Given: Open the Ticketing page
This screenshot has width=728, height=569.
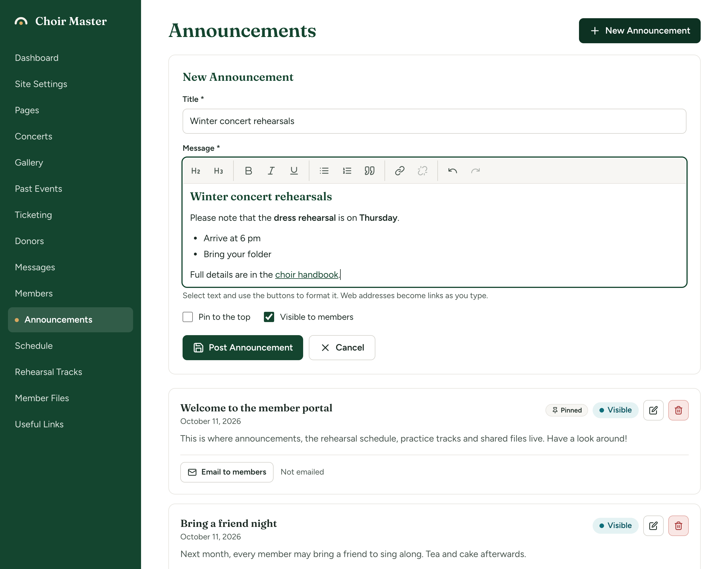Looking at the screenshot, I should pyautogui.click(x=70, y=215).
